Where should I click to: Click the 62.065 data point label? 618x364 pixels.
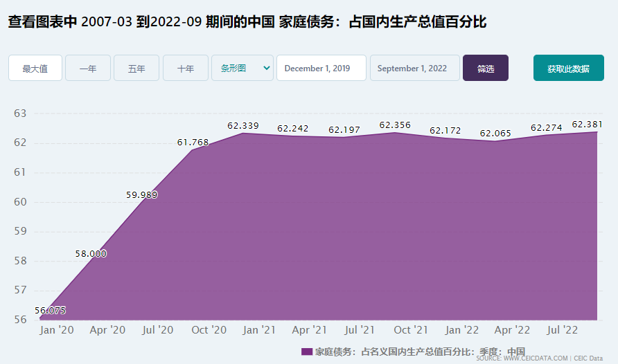[x=495, y=133]
